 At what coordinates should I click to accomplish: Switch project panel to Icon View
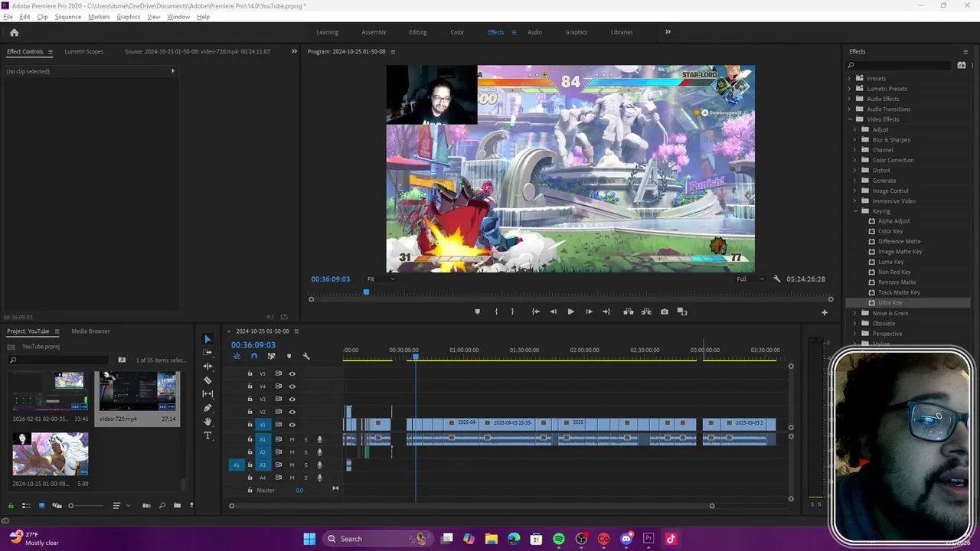tap(41, 505)
